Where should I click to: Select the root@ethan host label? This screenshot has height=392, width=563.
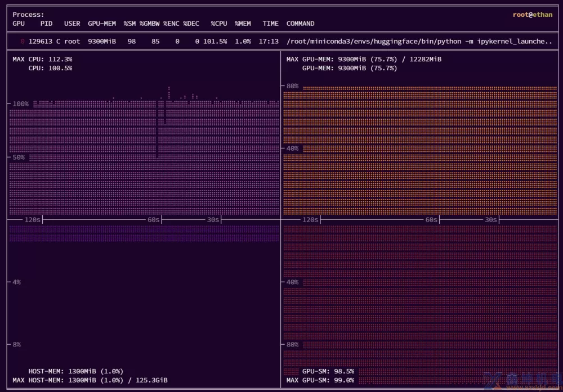pyautogui.click(x=533, y=15)
